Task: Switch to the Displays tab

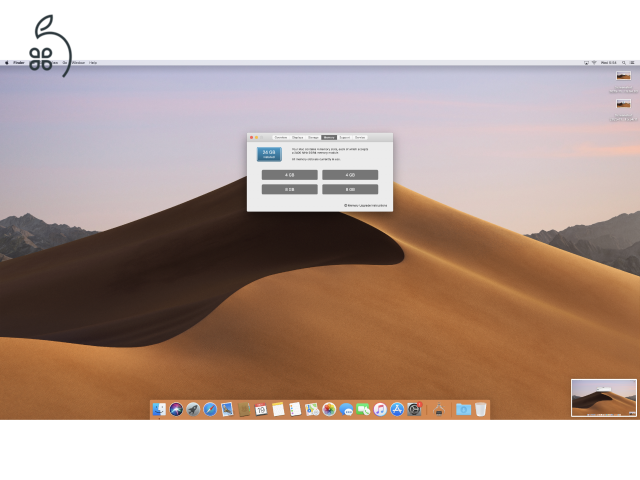Action: (x=298, y=138)
